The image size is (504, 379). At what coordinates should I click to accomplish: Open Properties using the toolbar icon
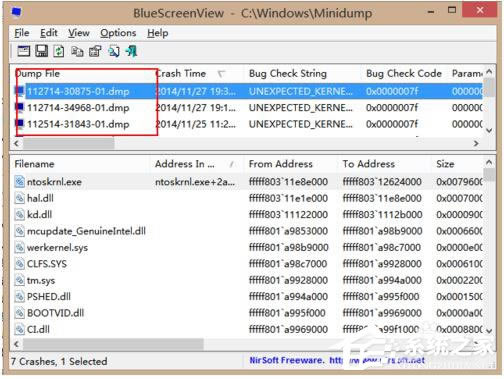point(95,51)
